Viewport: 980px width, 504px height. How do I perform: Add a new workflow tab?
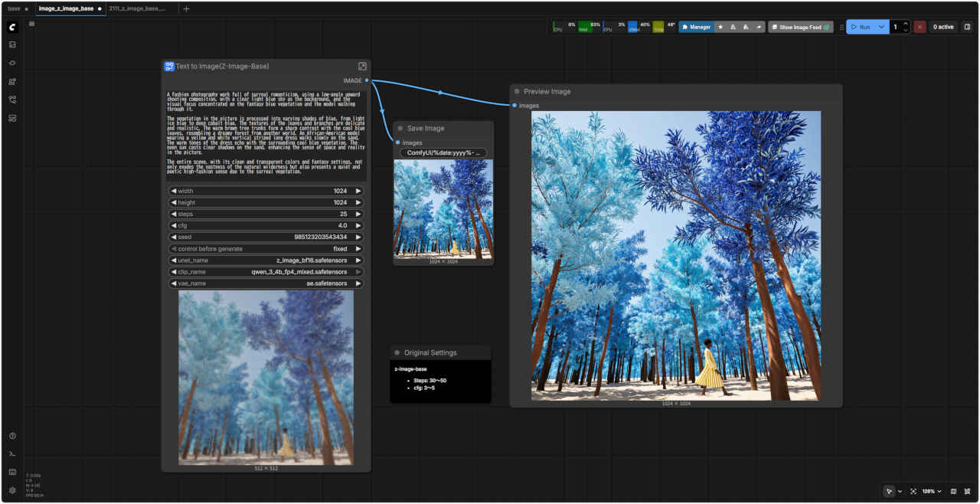pos(186,8)
